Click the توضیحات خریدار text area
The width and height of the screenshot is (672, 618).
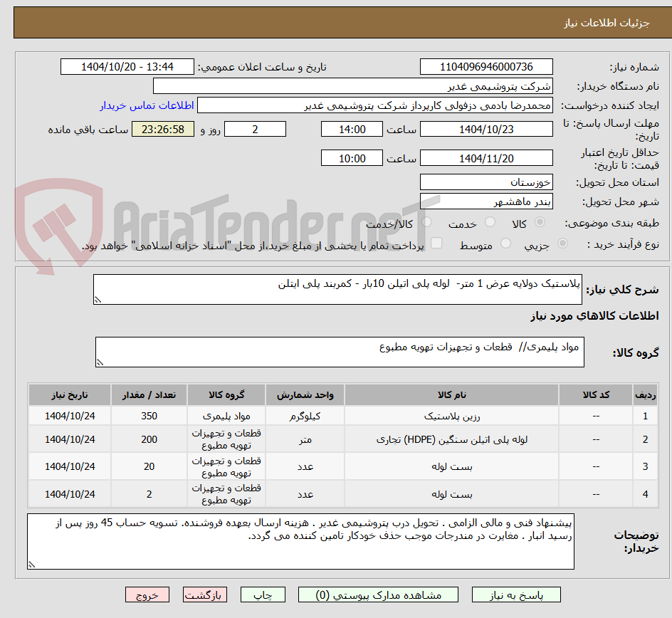[300, 541]
